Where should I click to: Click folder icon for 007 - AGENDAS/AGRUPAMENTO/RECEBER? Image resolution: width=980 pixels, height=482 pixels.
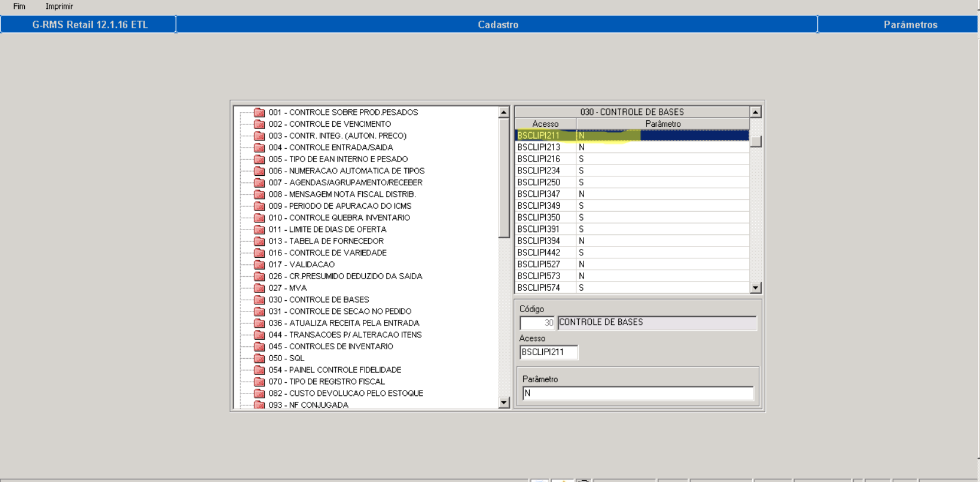click(259, 182)
